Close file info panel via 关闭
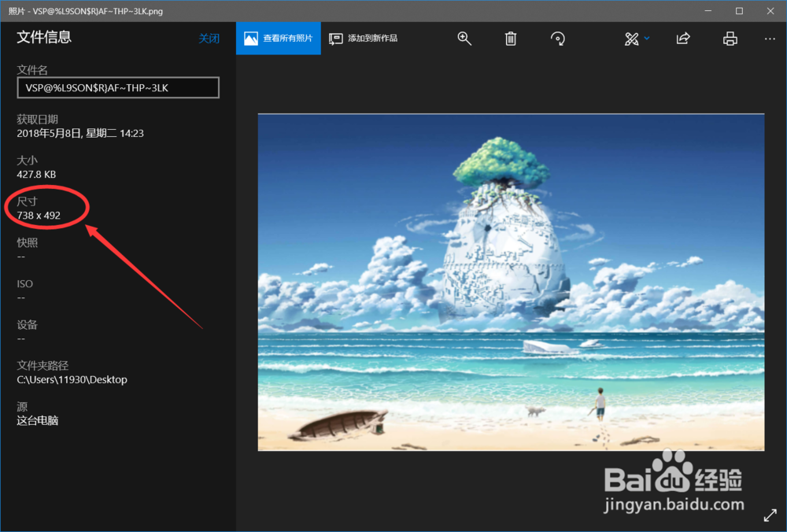 click(209, 39)
